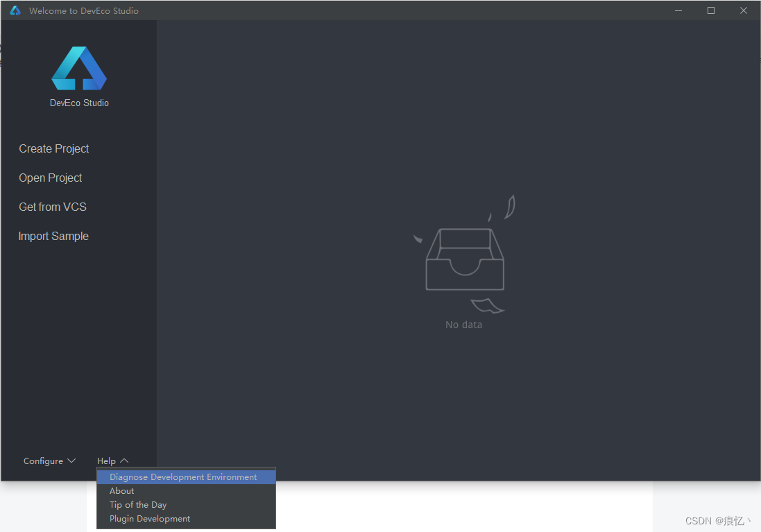Click Import Sample
The image size is (761, 532).
tap(53, 236)
